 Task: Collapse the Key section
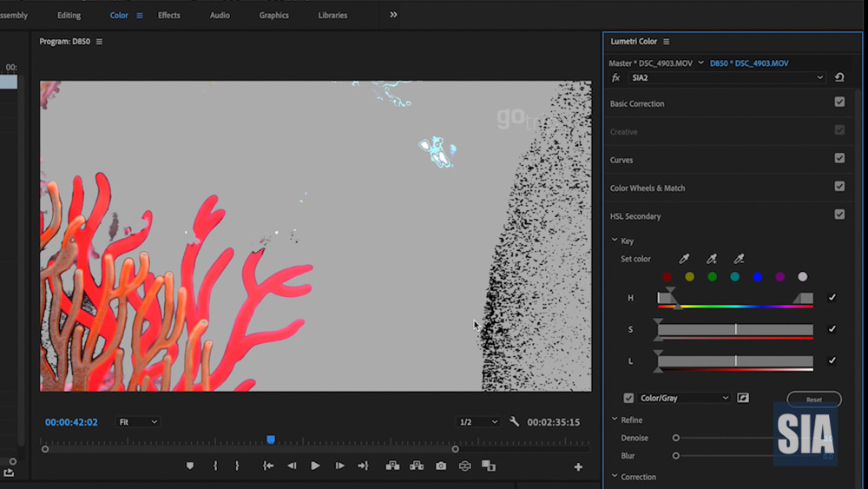click(615, 241)
